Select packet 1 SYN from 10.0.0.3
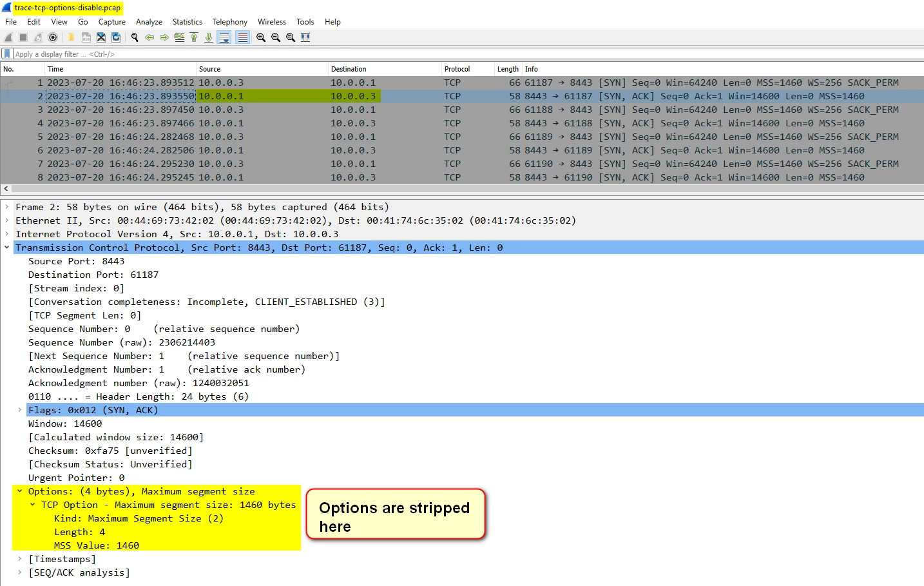The width and height of the screenshot is (924, 586). [462, 83]
